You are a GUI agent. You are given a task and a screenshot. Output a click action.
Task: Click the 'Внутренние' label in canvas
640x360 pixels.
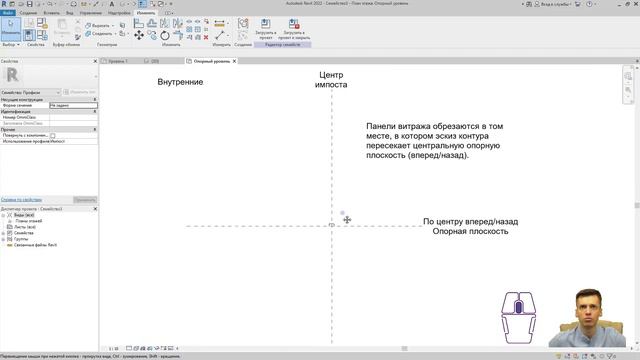pyautogui.click(x=180, y=82)
